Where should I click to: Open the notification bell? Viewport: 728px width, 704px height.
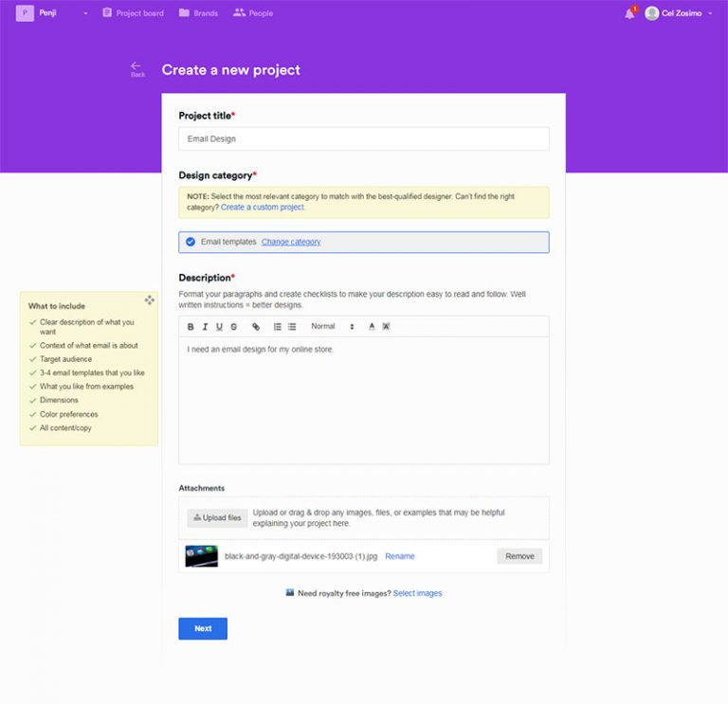(x=629, y=13)
